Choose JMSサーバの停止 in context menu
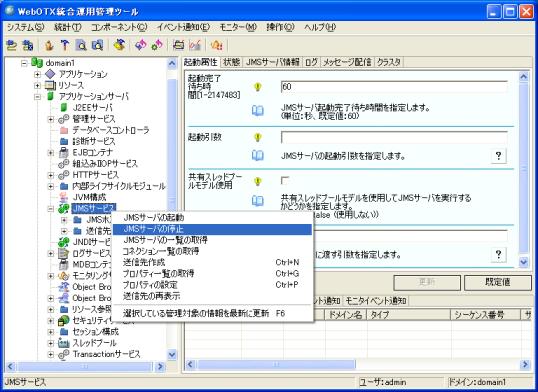 (212, 229)
